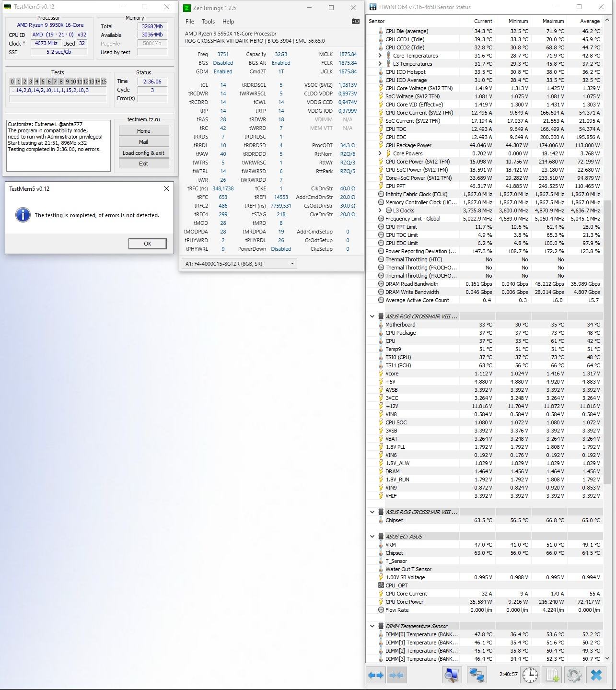
Task: Close sensors with the blue X icon
Action: coord(596,675)
